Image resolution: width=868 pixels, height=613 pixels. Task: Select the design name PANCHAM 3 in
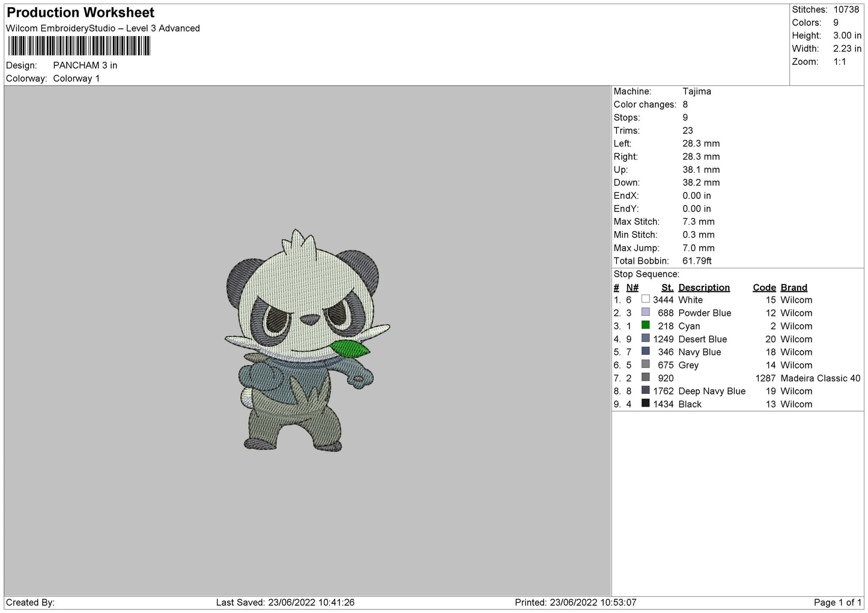tap(85, 65)
